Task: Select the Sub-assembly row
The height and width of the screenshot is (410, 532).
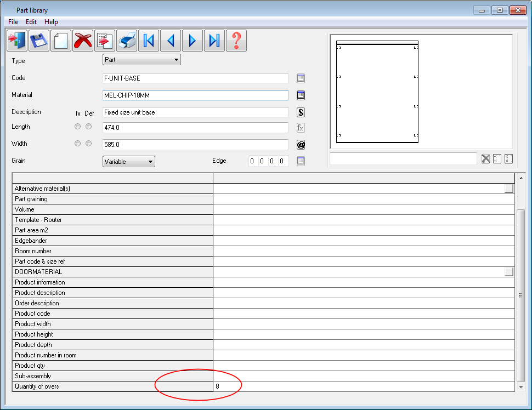Action: point(263,376)
